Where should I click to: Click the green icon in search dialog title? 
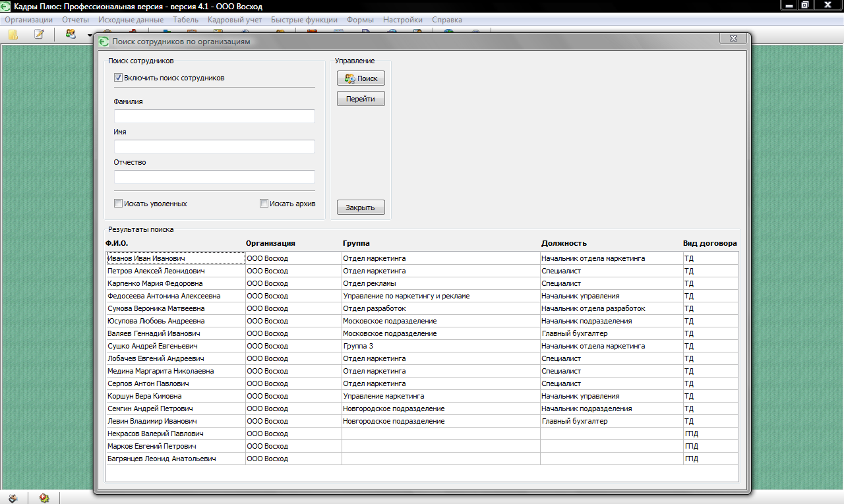[x=104, y=42]
